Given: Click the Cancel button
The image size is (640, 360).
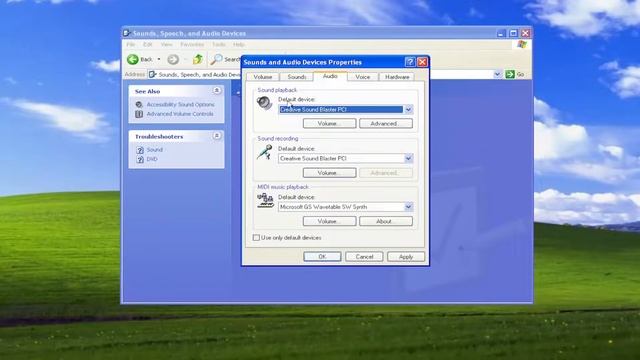Looking at the screenshot, I should (364, 257).
